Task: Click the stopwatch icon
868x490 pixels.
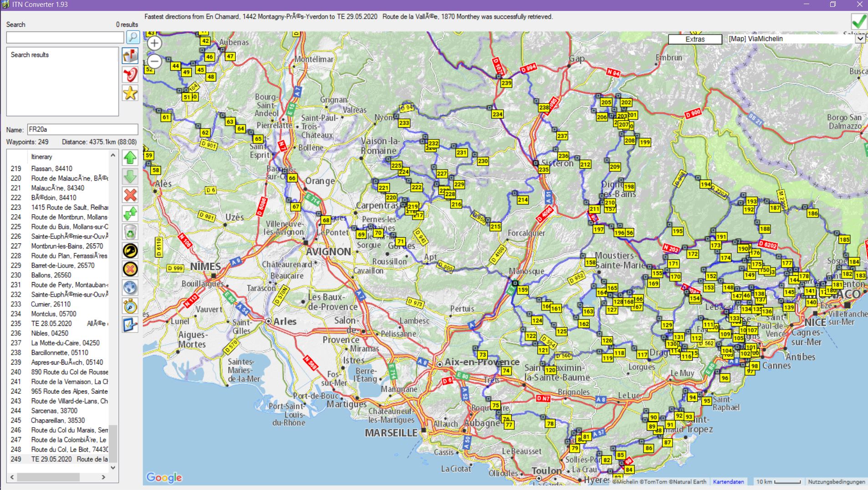Action: [x=130, y=306]
